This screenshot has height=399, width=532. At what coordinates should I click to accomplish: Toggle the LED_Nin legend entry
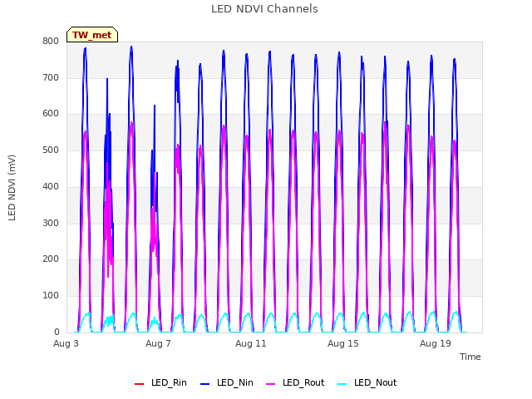pos(227,382)
